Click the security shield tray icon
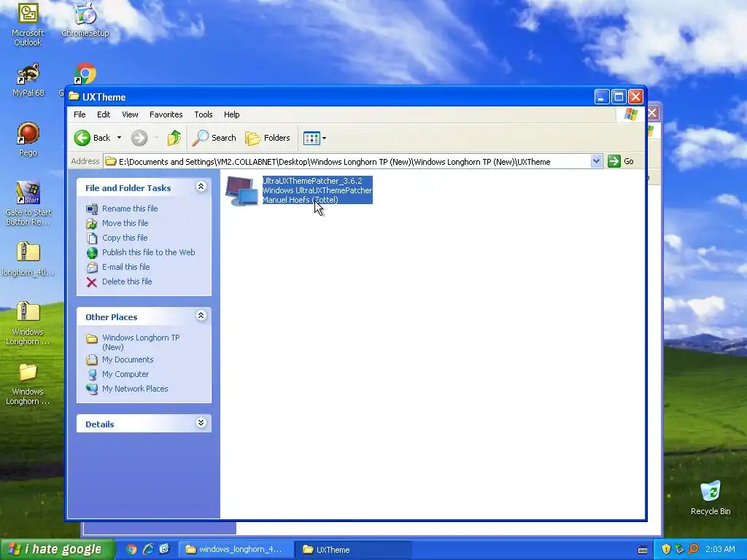This screenshot has height=560, width=747. click(666, 550)
